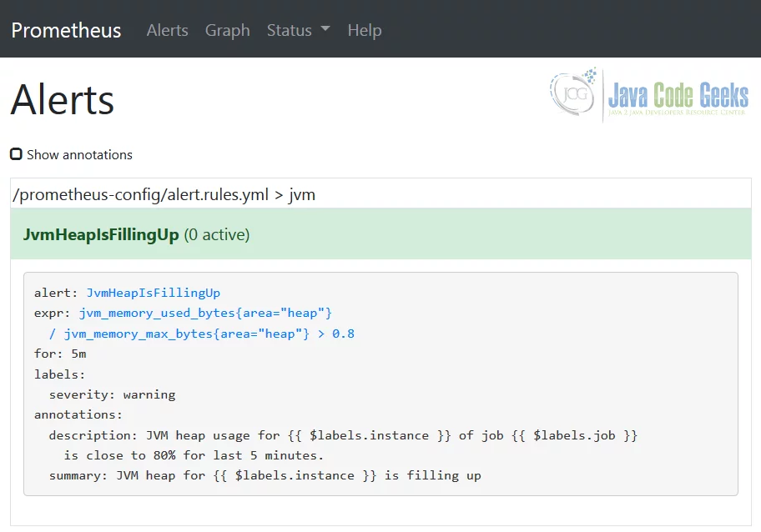This screenshot has width=761, height=532.
Task: Click the 'labels:' line in the rule
Action: pyautogui.click(x=60, y=374)
